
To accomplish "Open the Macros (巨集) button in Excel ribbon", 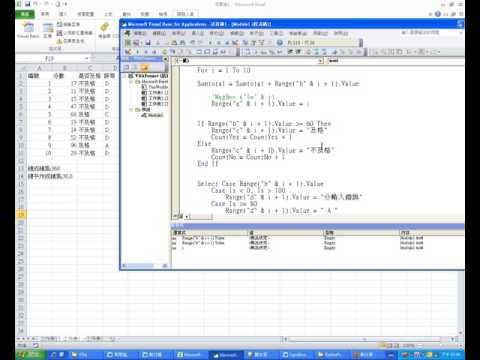I will click(47, 30).
